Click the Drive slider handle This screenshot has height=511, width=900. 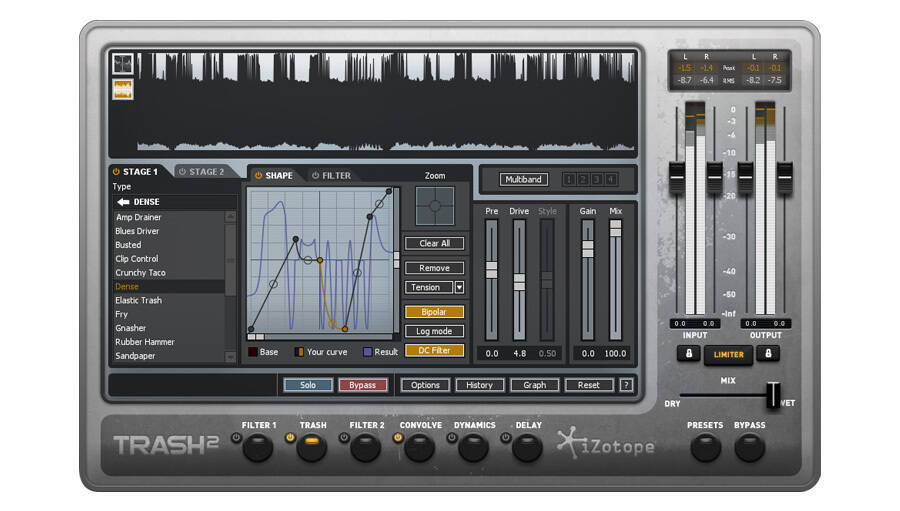tap(519, 281)
